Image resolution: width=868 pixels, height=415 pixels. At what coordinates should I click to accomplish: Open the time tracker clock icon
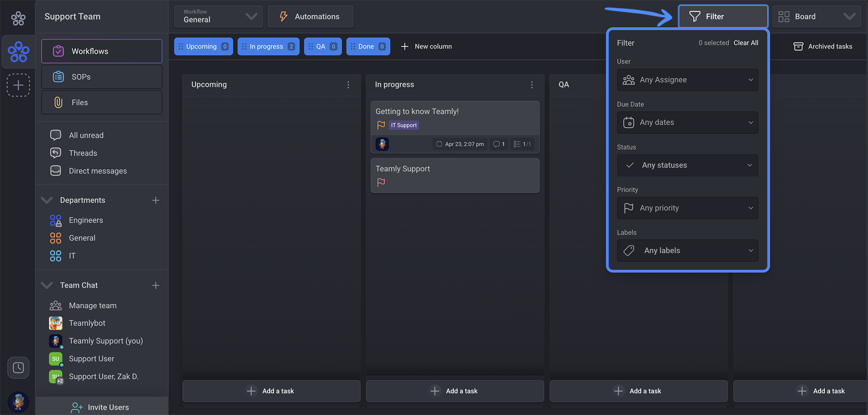[x=18, y=368]
